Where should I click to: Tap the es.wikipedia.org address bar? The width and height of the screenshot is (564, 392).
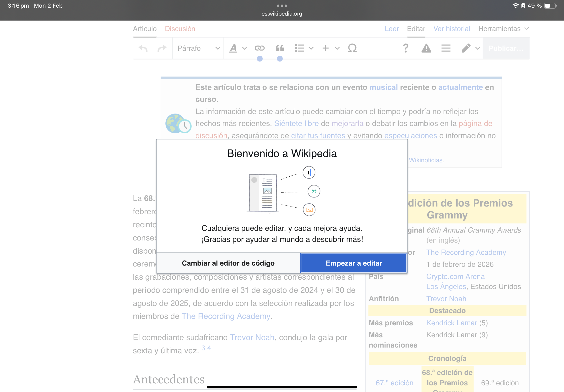(282, 14)
